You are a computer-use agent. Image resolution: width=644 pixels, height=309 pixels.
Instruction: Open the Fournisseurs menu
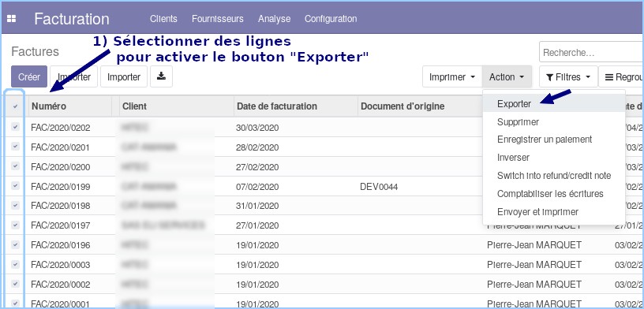click(218, 19)
